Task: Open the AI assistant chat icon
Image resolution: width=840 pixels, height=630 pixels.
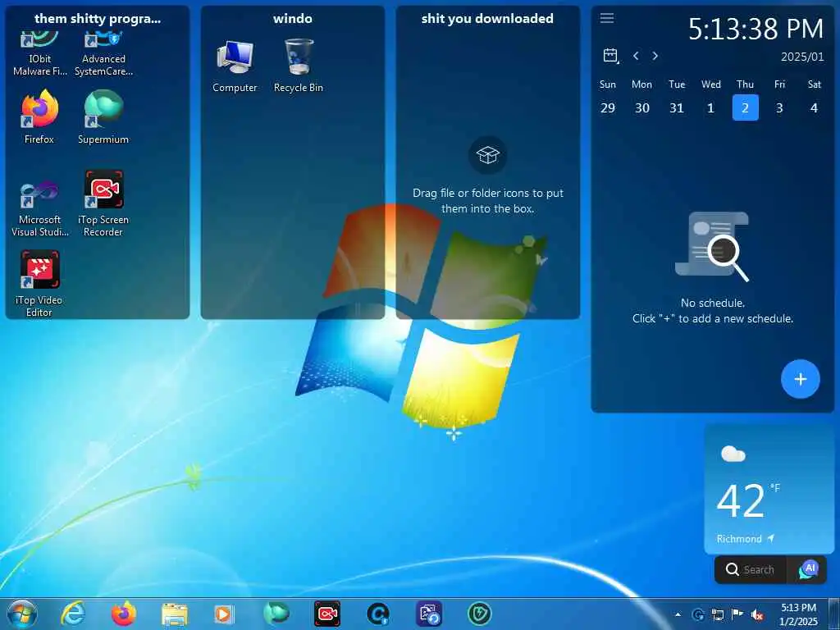Action: point(808,569)
